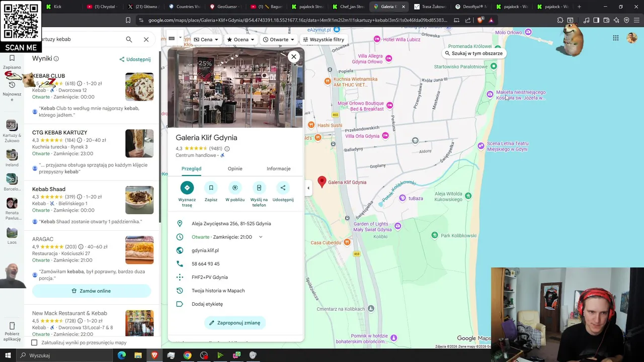Image resolution: width=644 pixels, height=362 pixels.
Task: Open the Cena price filter dropdown
Action: point(206,39)
